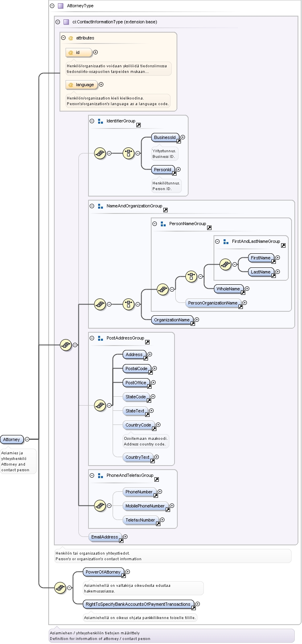Click FirstAndLastNameGroup sequence compositor icon
Screen dimensions: 302x644
point(225,264)
